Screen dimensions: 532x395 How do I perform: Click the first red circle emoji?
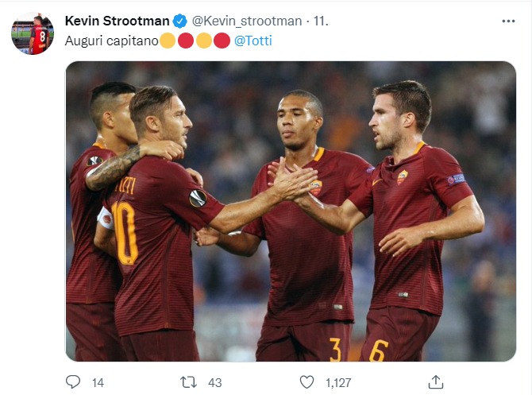pos(186,40)
